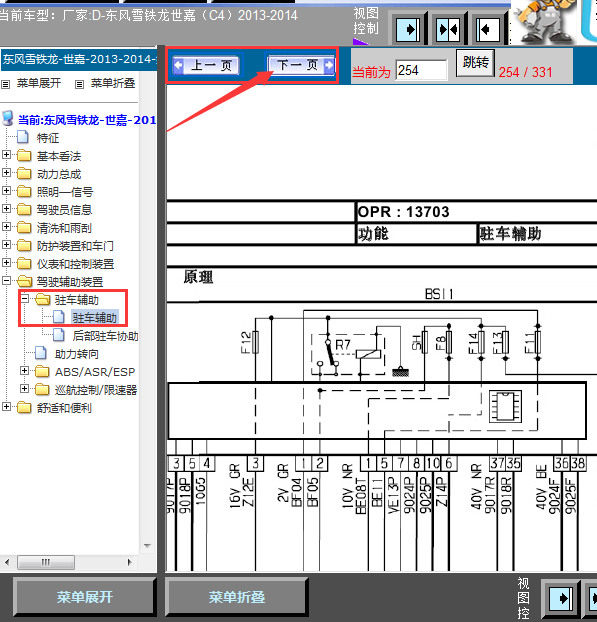Click tree vertical scrollbar down arrow

[148, 546]
